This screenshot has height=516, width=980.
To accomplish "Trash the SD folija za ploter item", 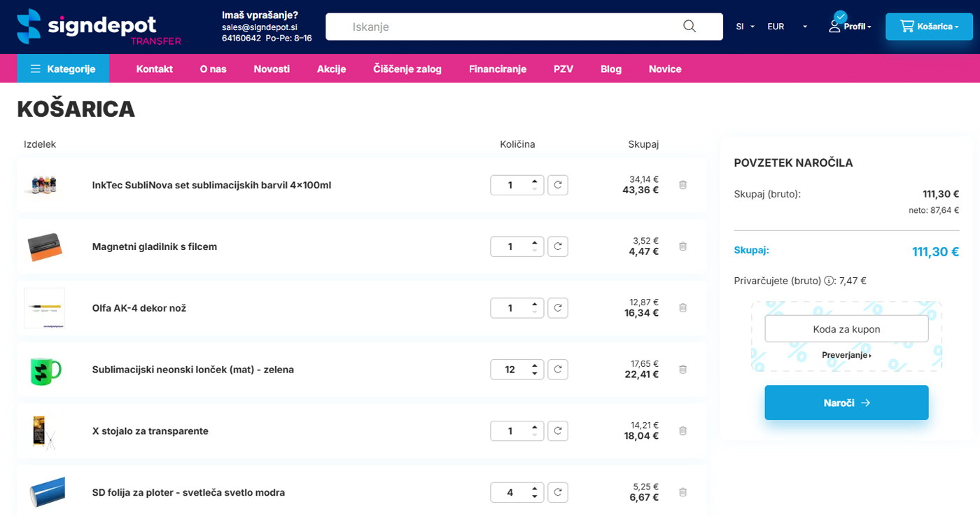I will pos(682,492).
